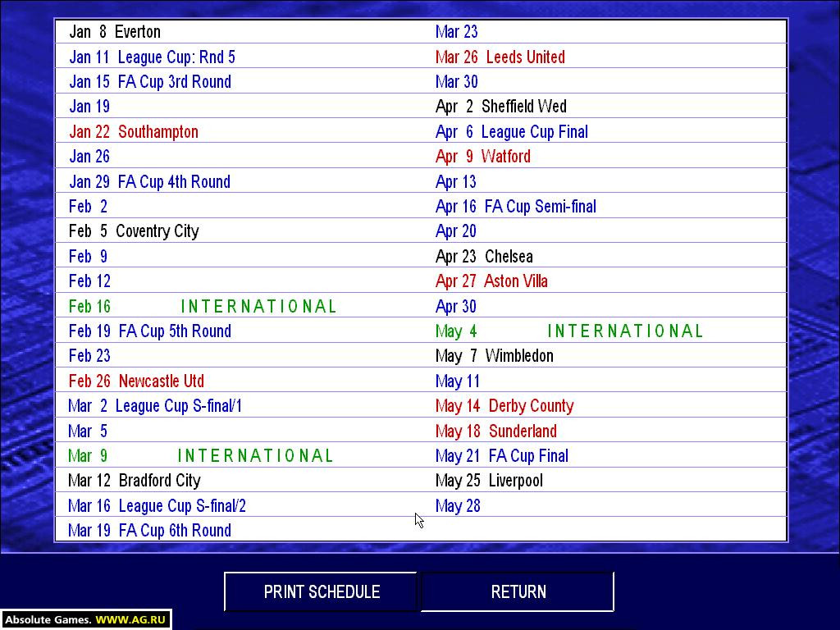Select the Mar 26 Leeds United fixture

point(500,57)
